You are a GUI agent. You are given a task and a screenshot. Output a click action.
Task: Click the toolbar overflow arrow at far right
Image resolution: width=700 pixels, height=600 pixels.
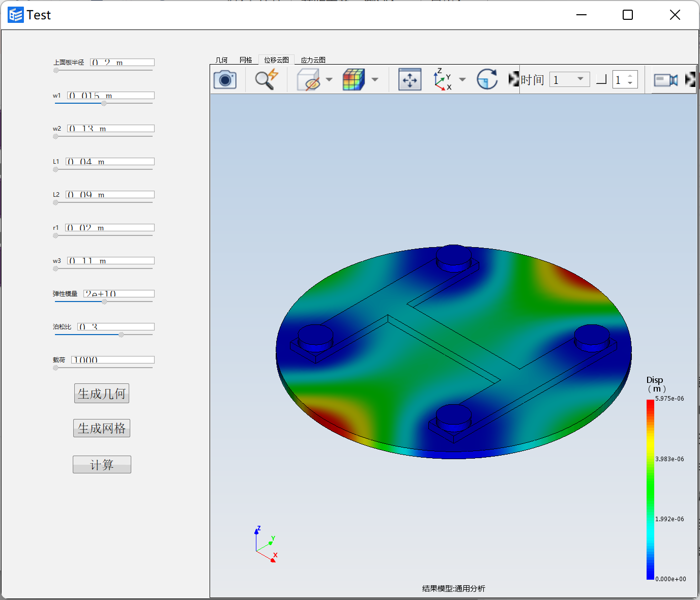[x=690, y=79]
